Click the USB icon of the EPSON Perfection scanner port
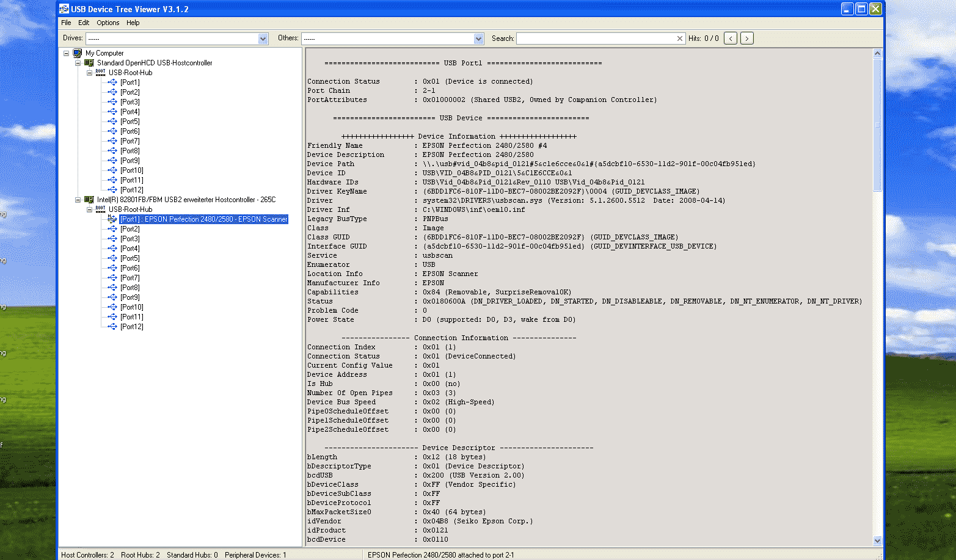Image resolution: width=956 pixels, height=560 pixels. coord(112,219)
